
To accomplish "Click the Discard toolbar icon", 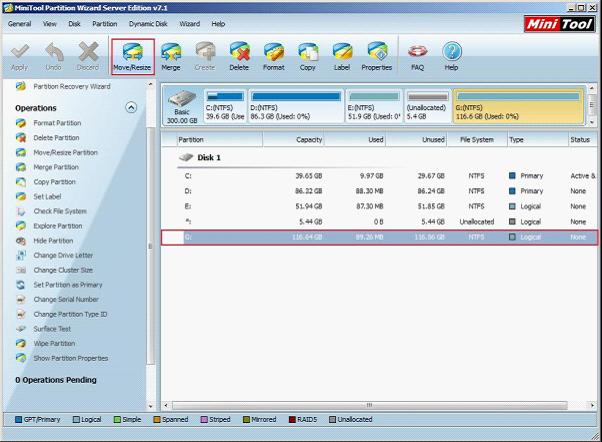I will pyautogui.click(x=88, y=56).
